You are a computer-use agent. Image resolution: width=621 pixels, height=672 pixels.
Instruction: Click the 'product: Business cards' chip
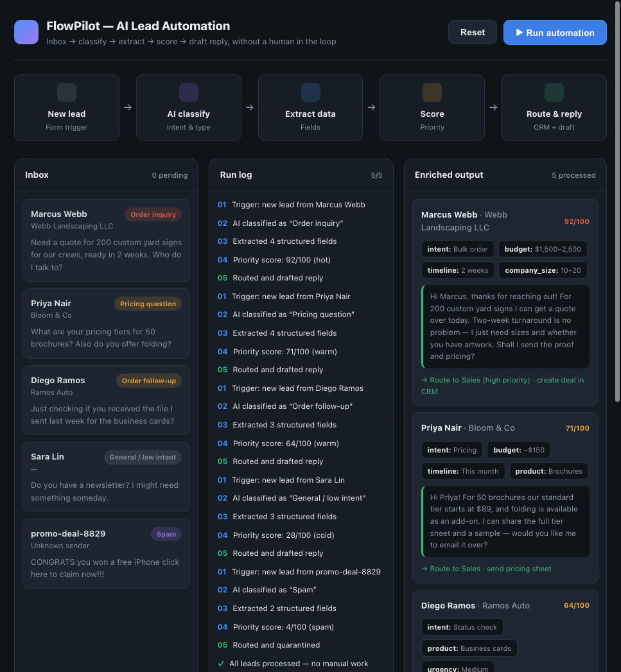click(x=469, y=648)
